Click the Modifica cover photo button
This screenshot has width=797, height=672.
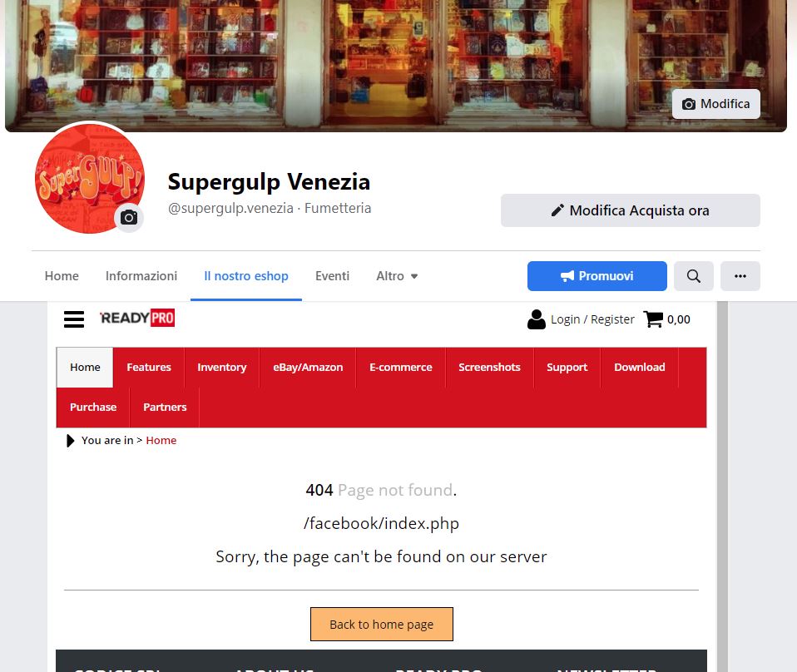coord(715,104)
